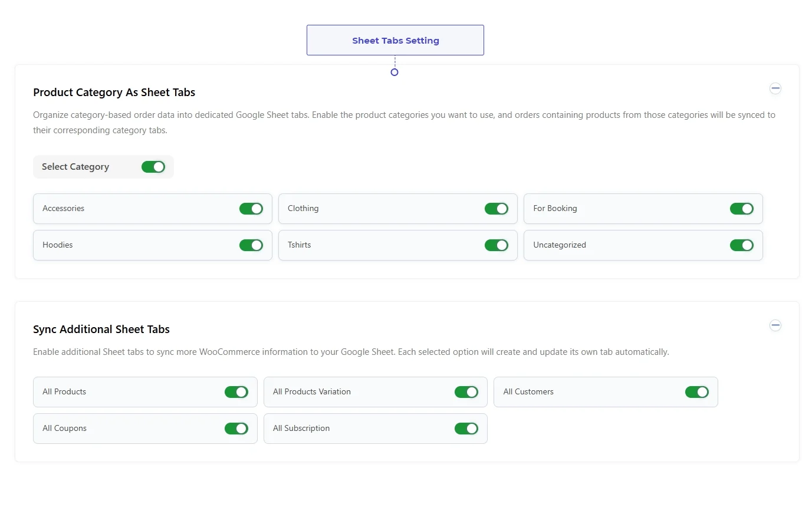
Task: Toggle off the For Booking category
Action: [742, 209]
